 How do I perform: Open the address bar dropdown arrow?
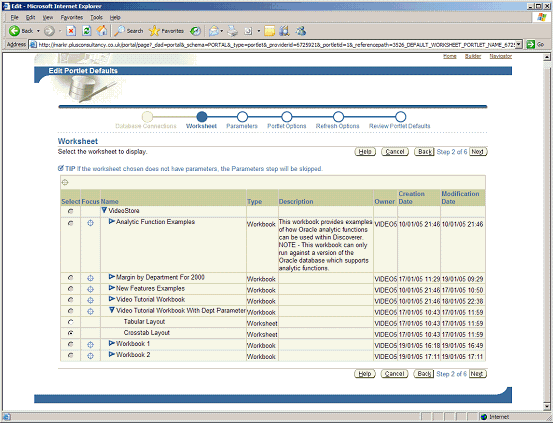pos(519,44)
